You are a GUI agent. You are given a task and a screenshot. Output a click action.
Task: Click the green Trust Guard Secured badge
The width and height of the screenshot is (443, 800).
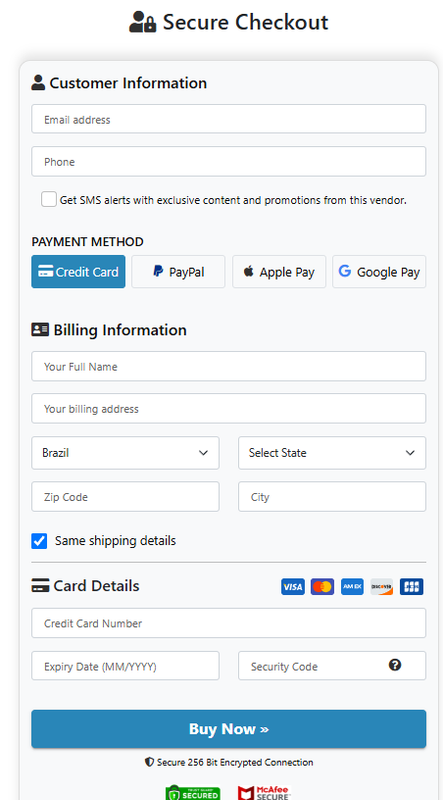[193, 793]
